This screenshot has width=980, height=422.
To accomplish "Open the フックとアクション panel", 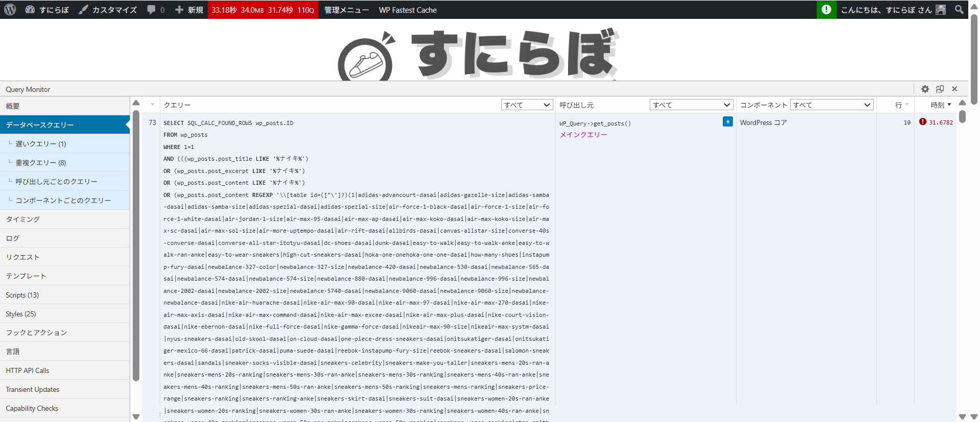I will tap(65, 333).
